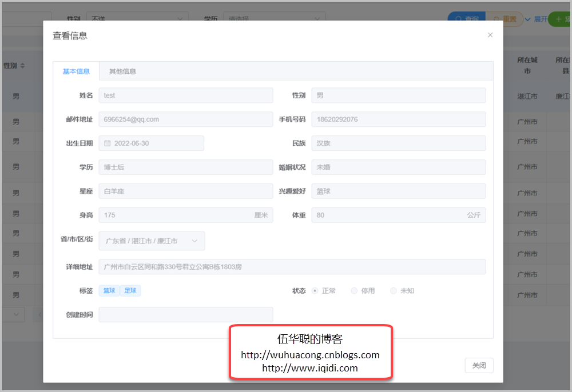Click 所在城市 column header in background table

(x=527, y=65)
